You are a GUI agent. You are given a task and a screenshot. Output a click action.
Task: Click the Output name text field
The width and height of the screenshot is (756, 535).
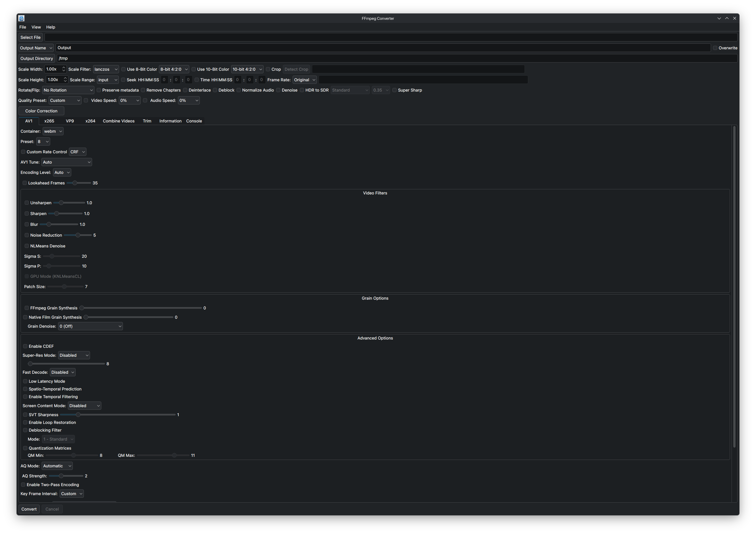pos(383,48)
